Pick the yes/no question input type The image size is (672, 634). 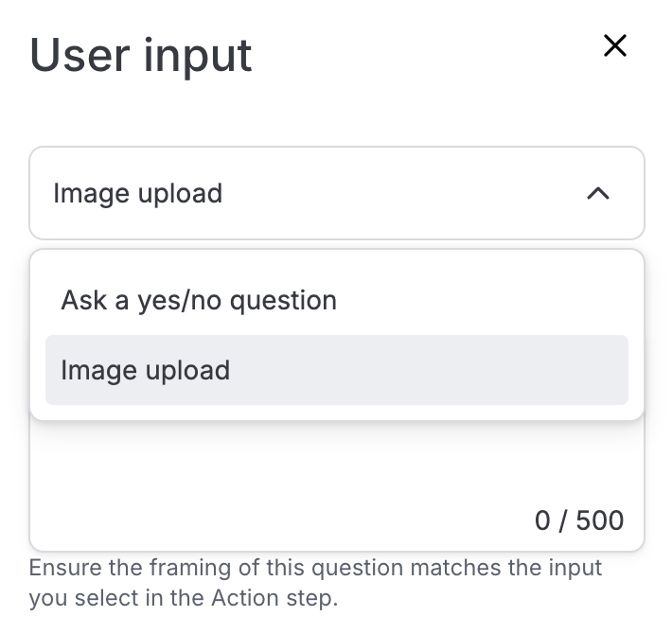199,301
